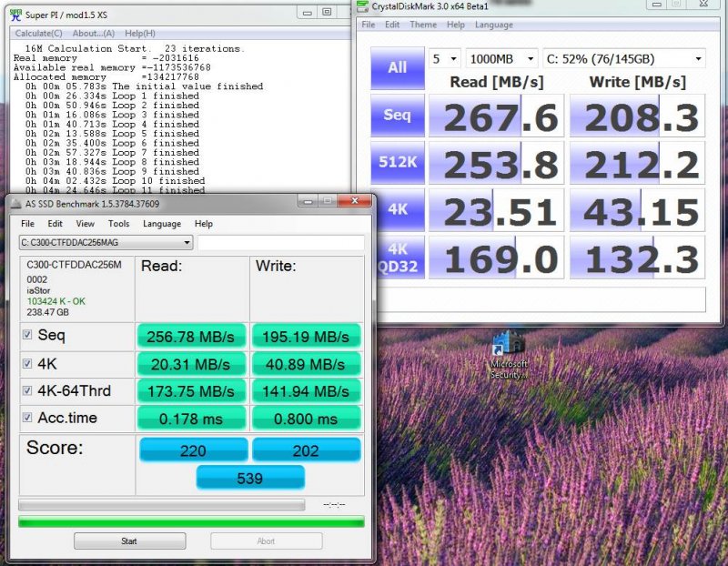Click CrystalDiskMark title bar icon
This screenshot has width=728, height=566.
click(x=361, y=6)
